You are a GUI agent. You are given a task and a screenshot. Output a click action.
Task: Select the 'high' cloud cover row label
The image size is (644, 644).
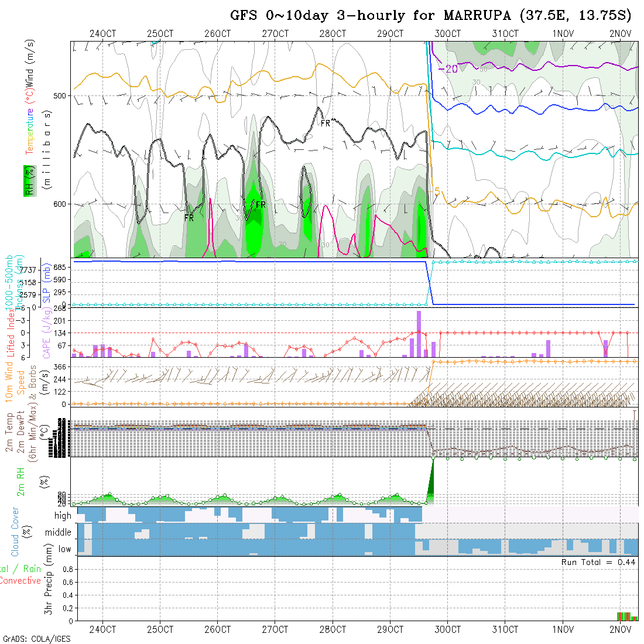pos(62,516)
